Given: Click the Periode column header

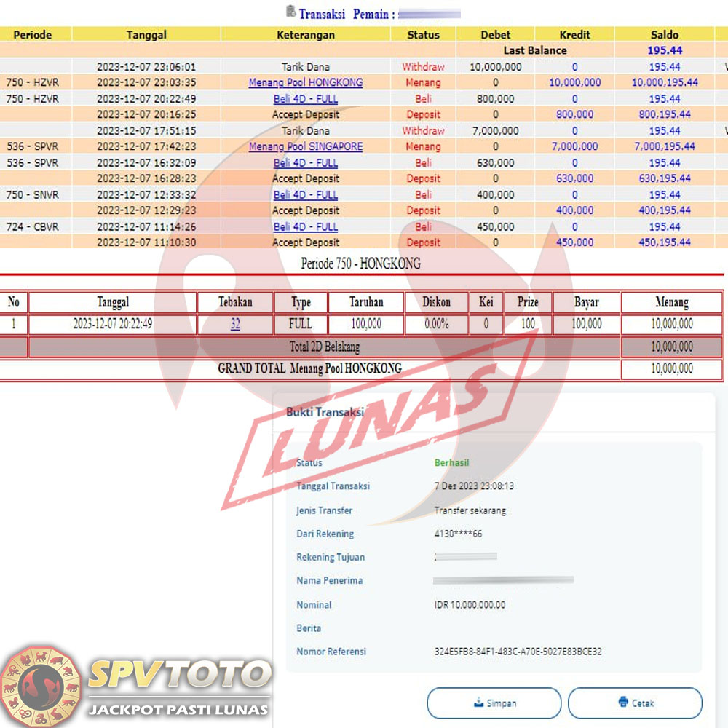Looking at the screenshot, I should tap(33, 34).
